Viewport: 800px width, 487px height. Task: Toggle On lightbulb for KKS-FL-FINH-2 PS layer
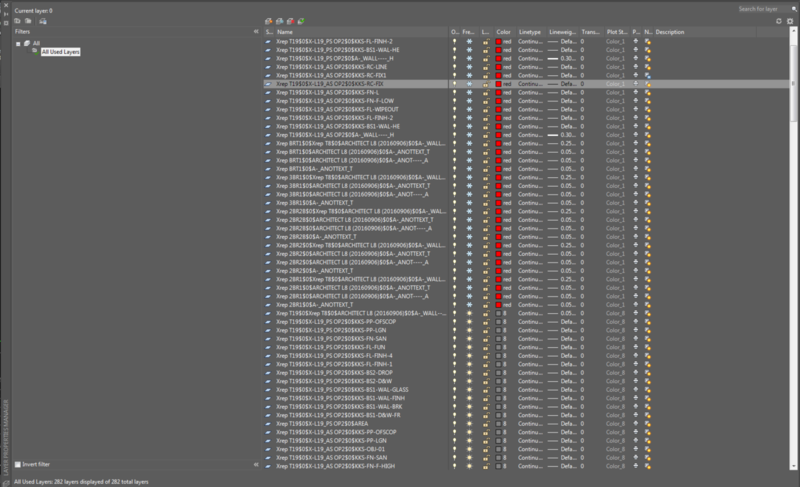[455, 41]
